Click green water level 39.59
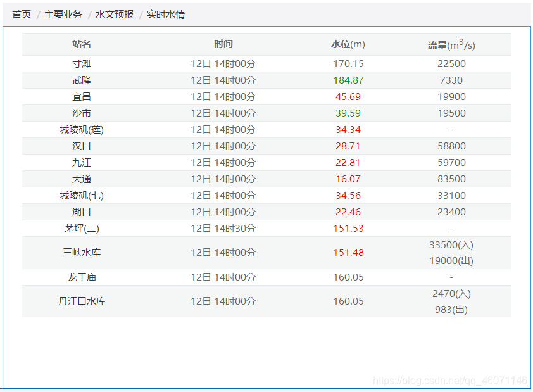 [x=348, y=113]
